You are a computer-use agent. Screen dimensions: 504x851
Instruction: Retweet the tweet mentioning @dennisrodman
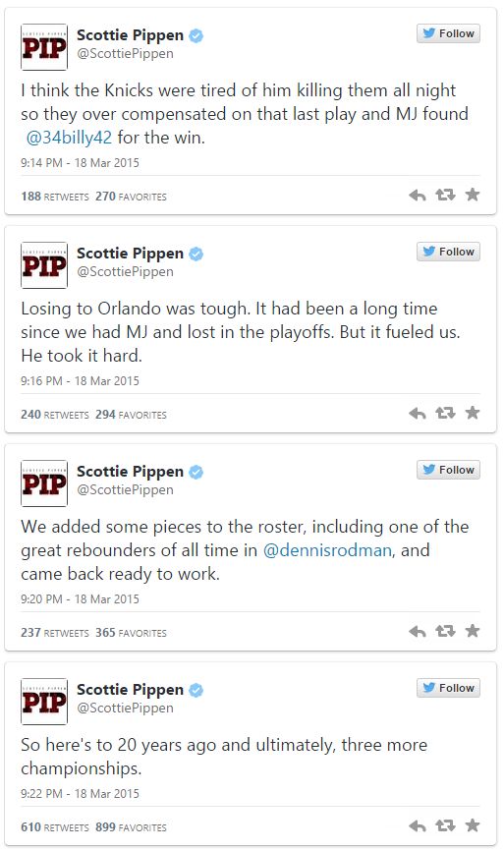coord(445,631)
